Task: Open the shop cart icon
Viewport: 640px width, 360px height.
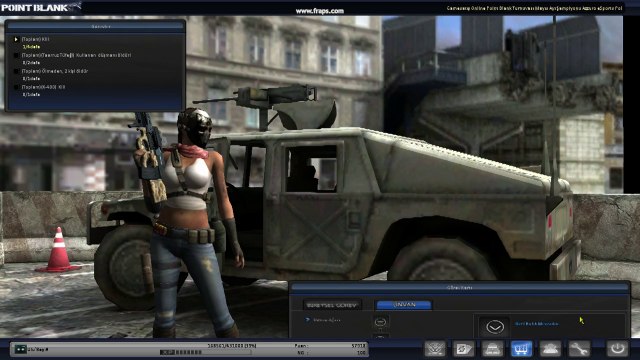Action: (x=521, y=349)
